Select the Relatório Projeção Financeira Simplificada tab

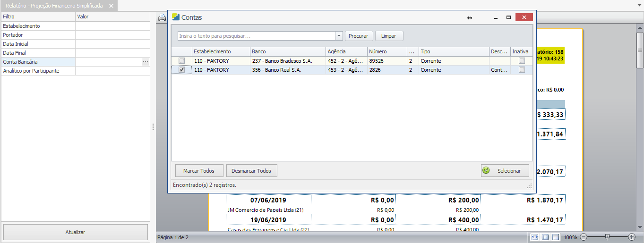tap(54, 6)
